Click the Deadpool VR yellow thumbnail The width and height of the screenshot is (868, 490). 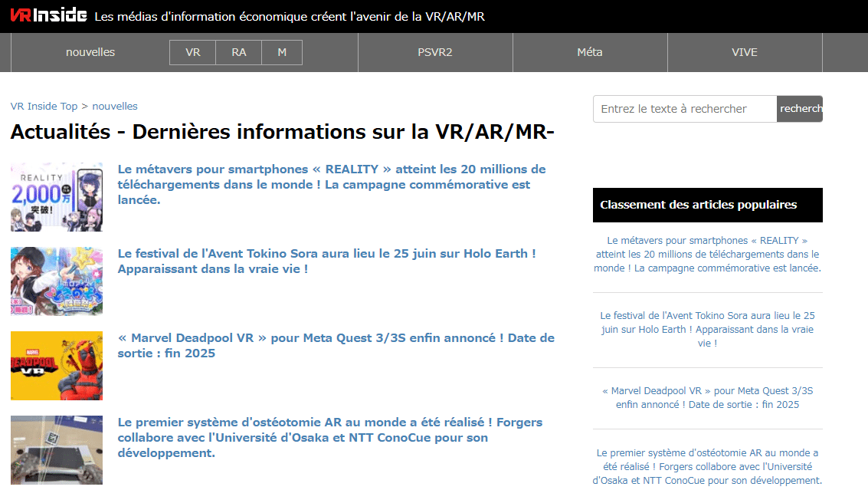57,366
